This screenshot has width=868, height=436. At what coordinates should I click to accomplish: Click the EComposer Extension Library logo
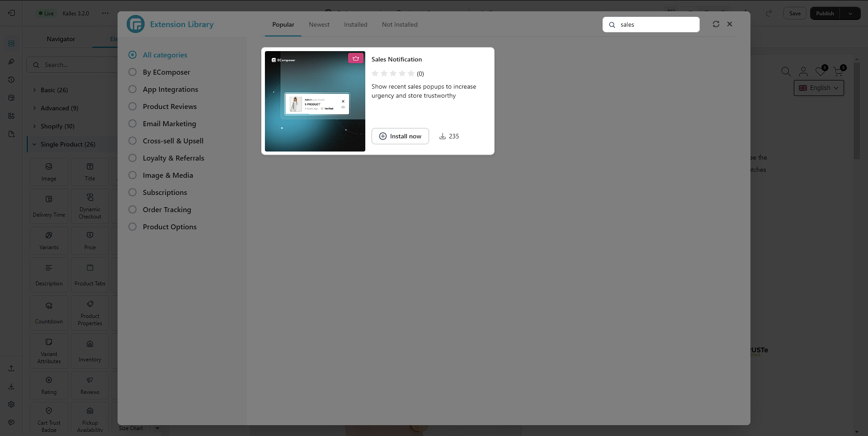pos(136,24)
